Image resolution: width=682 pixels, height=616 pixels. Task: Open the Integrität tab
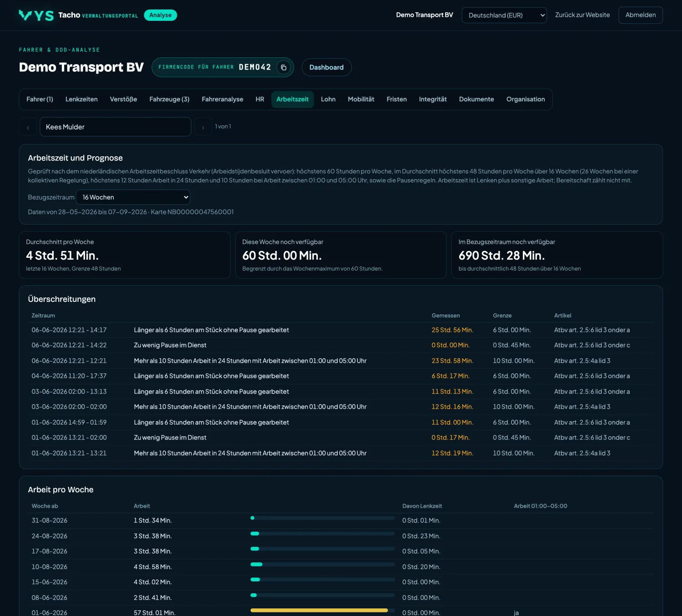433,99
